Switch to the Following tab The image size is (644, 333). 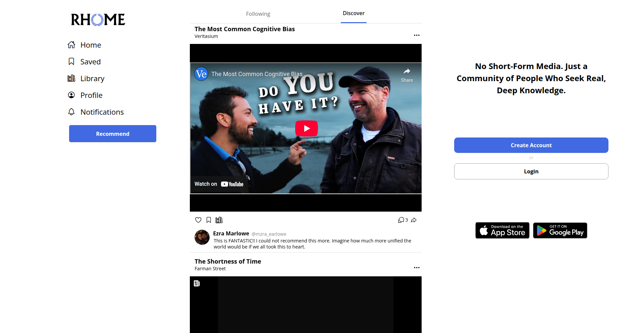click(258, 14)
